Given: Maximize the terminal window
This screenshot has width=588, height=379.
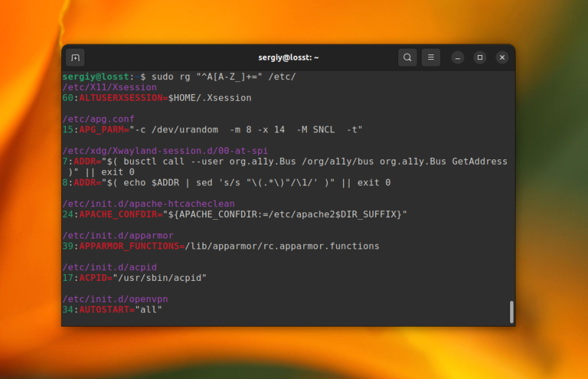Looking at the screenshot, I should click(480, 58).
